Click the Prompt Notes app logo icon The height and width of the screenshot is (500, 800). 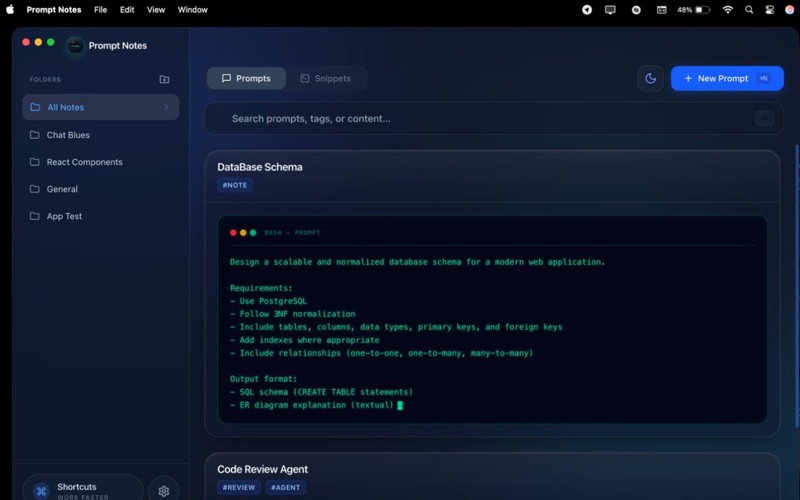coord(75,45)
